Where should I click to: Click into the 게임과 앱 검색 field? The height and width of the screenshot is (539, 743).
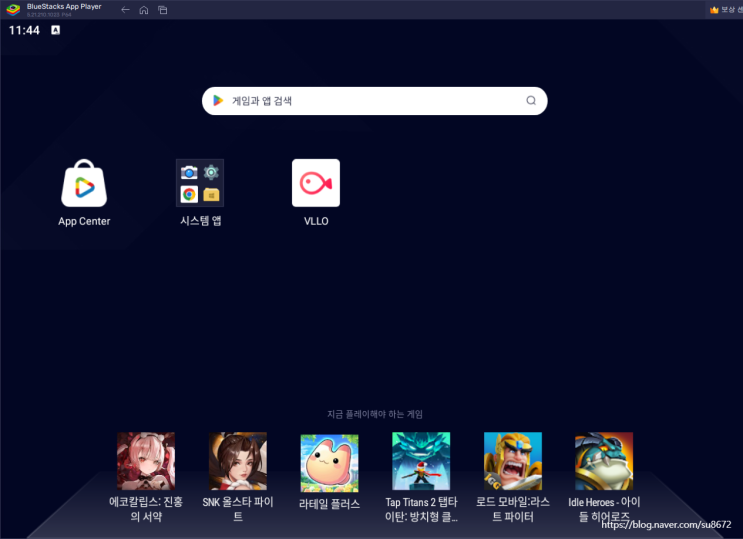(374, 100)
